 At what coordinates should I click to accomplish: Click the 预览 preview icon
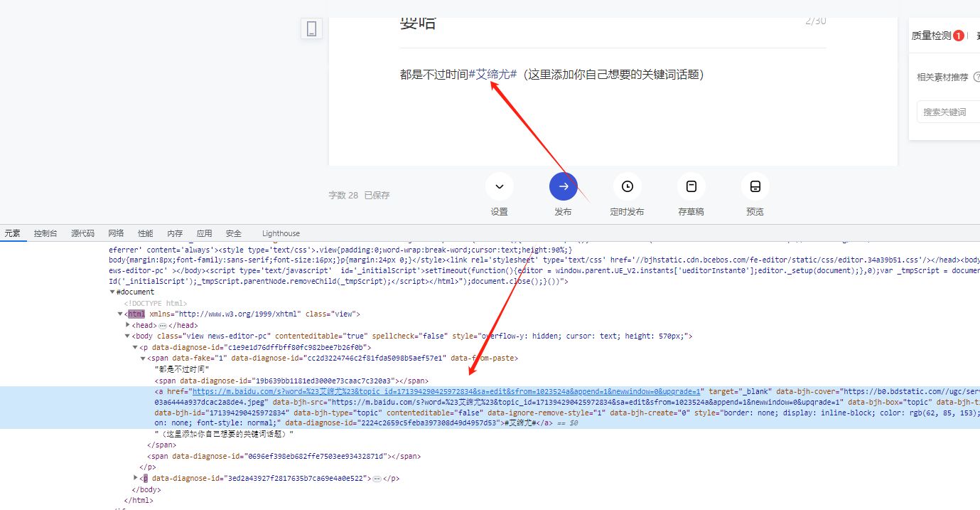point(755,186)
